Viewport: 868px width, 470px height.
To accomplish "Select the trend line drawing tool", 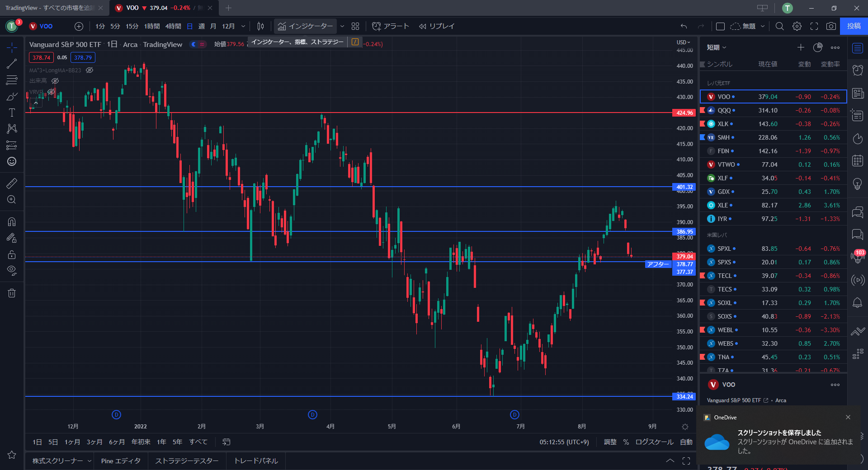I will click(x=12, y=64).
